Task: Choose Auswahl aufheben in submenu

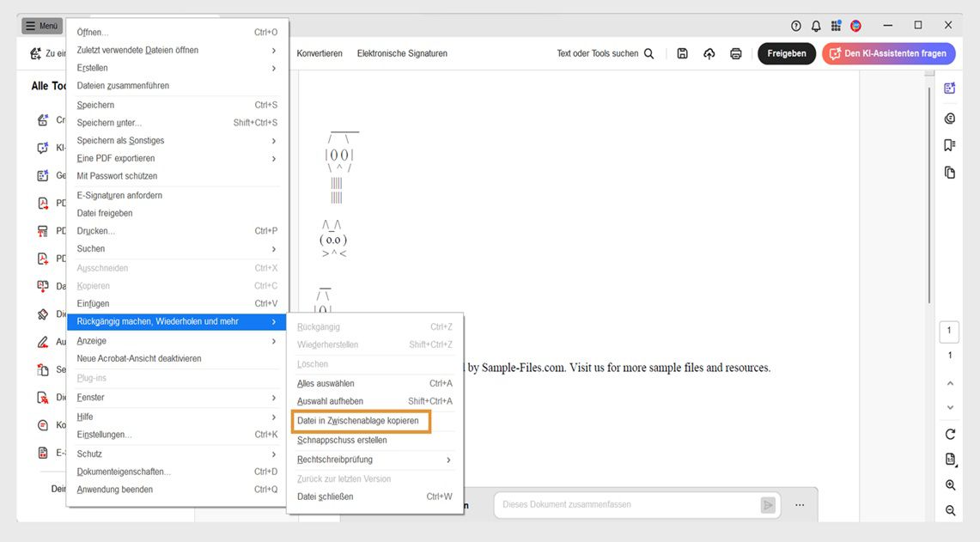Action: [374, 401]
